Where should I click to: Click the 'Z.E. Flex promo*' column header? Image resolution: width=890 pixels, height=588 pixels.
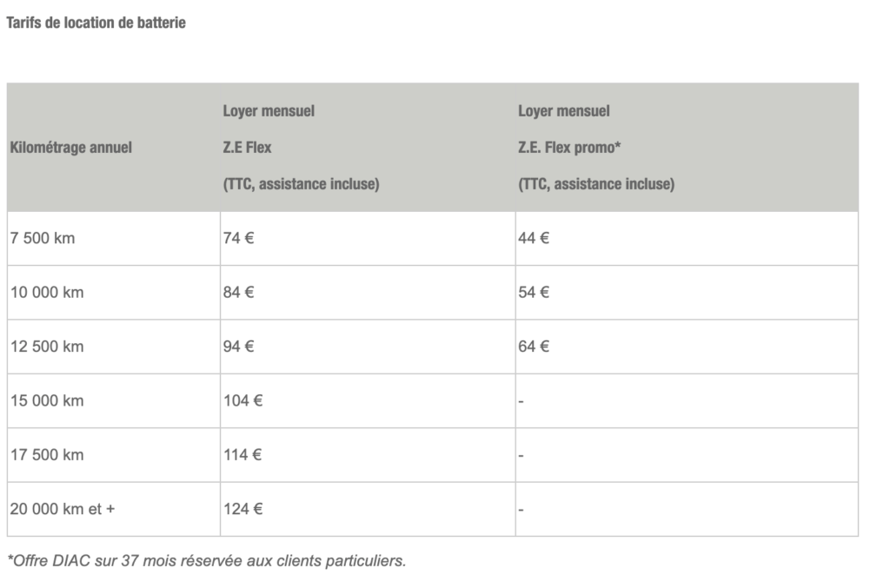tap(687, 148)
